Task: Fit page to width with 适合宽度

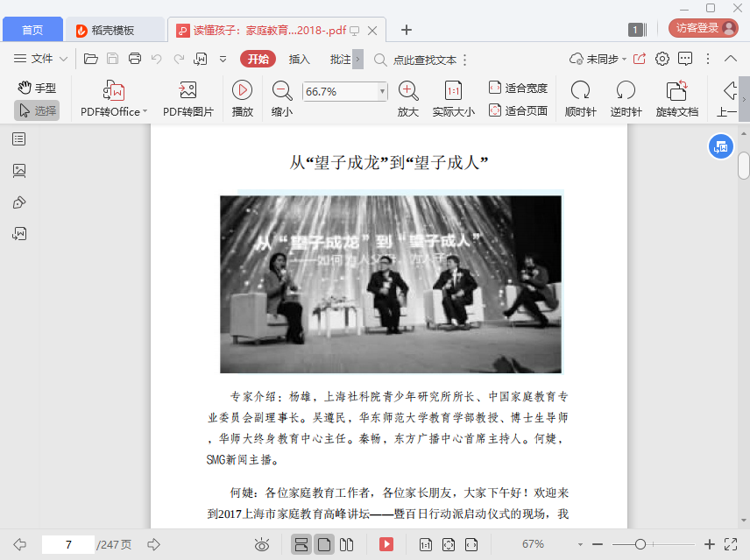Action: [x=518, y=88]
